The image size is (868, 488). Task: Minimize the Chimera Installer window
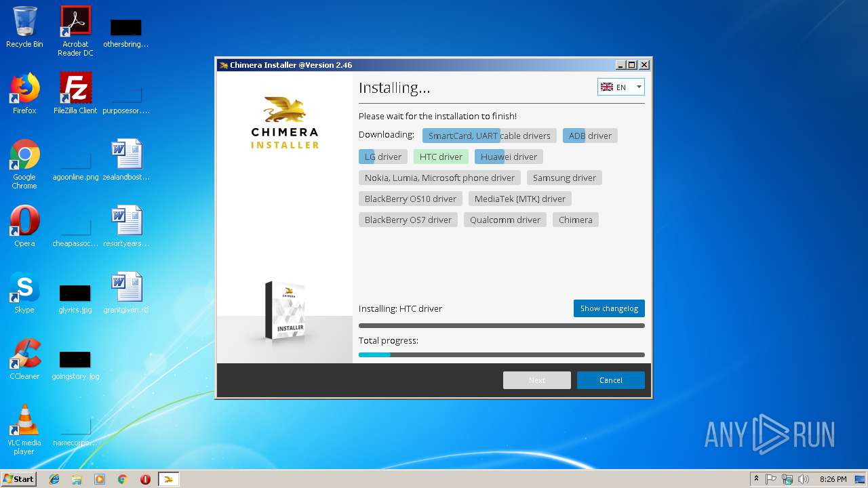coord(620,65)
